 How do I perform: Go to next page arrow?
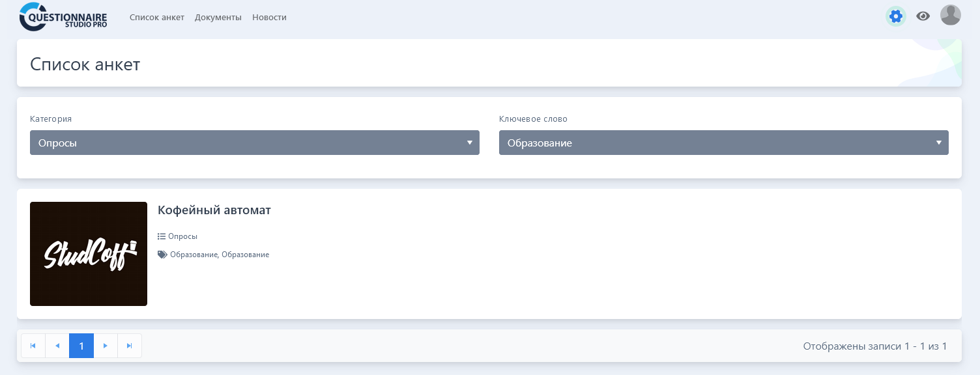106,346
